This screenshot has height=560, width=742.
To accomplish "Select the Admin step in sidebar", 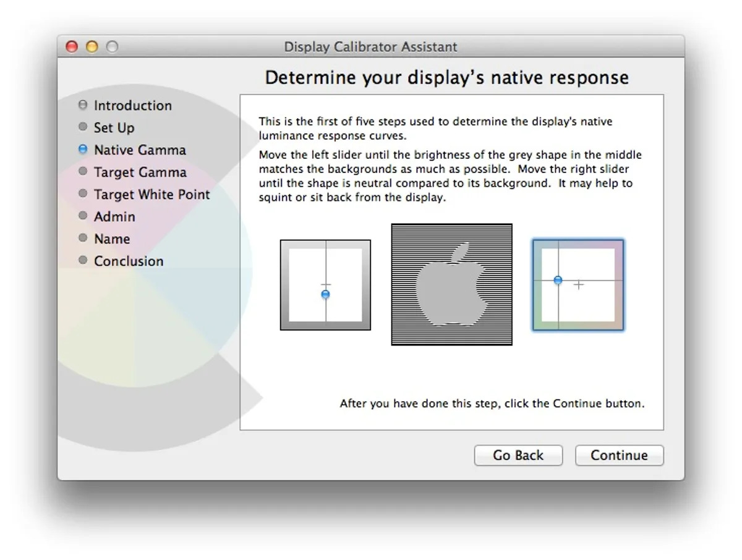I will [x=114, y=217].
